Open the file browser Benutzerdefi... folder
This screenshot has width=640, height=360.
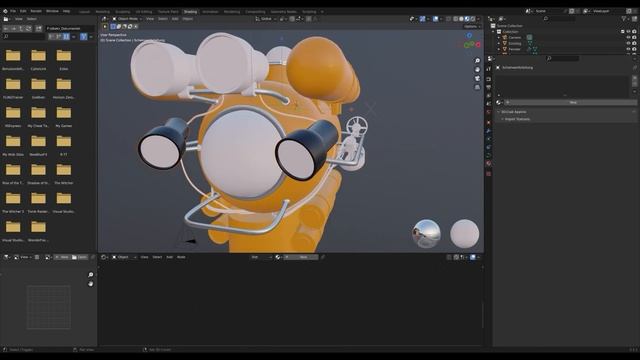pos(13,58)
